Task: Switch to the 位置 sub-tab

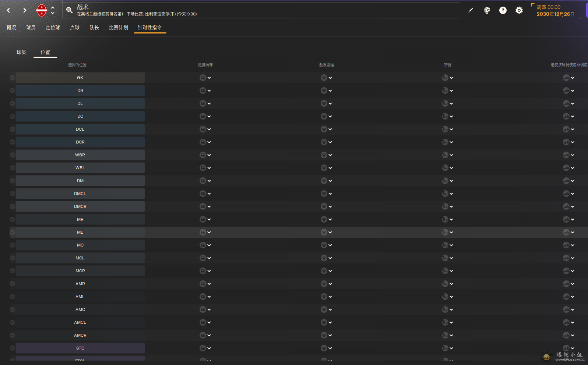Action: tap(45, 52)
